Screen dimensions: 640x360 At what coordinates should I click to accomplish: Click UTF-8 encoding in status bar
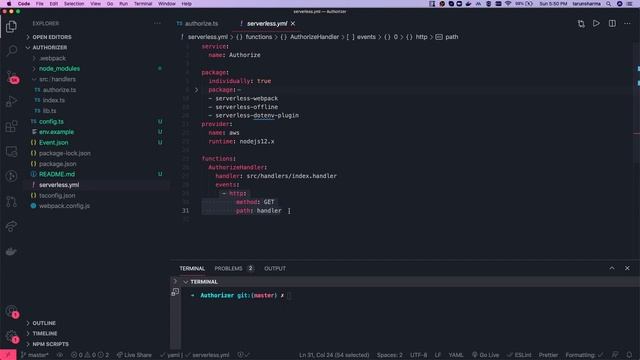click(x=418, y=355)
